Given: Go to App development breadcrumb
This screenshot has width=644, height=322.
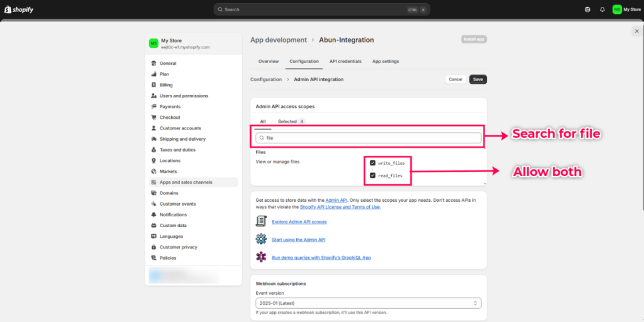Looking at the screenshot, I should point(279,40).
